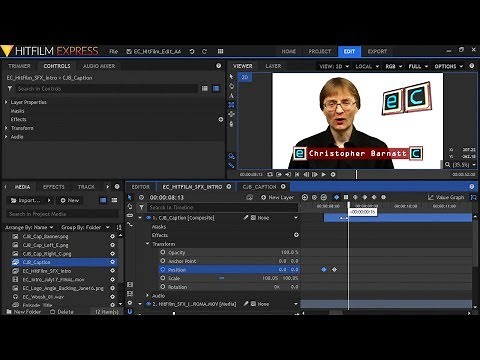Toggle loop playback in the Viewer

click(x=270, y=174)
